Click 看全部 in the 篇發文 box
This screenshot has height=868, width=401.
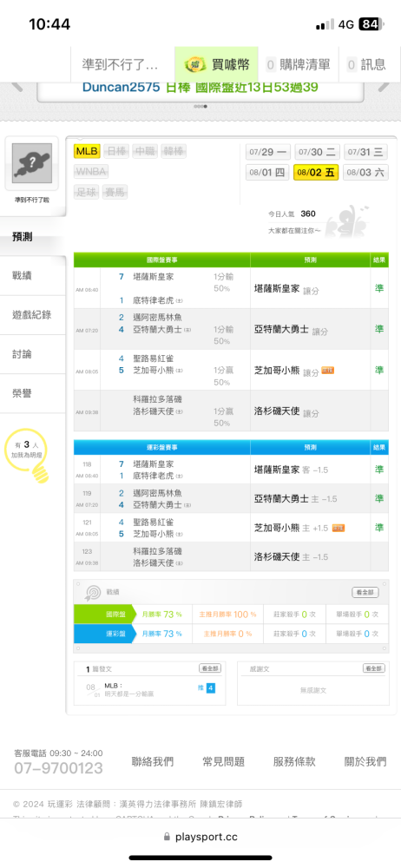click(x=210, y=668)
